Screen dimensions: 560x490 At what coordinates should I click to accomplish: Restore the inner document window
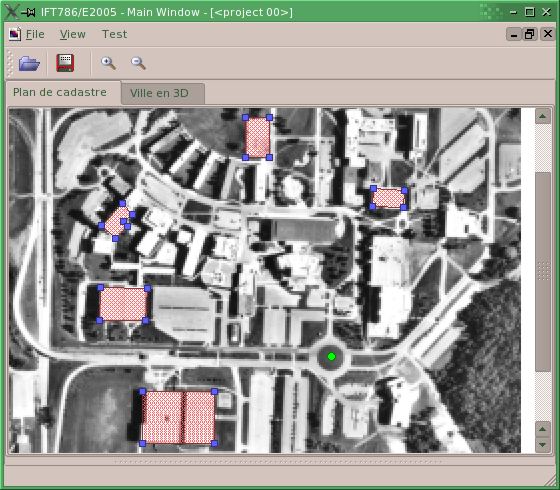(x=530, y=34)
